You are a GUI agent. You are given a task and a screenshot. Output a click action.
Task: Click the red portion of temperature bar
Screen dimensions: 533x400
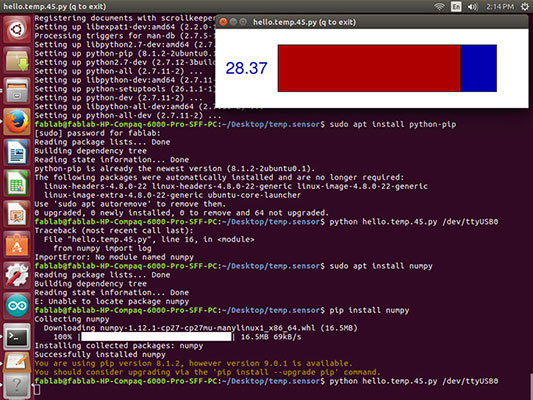click(x=369, y=68)
